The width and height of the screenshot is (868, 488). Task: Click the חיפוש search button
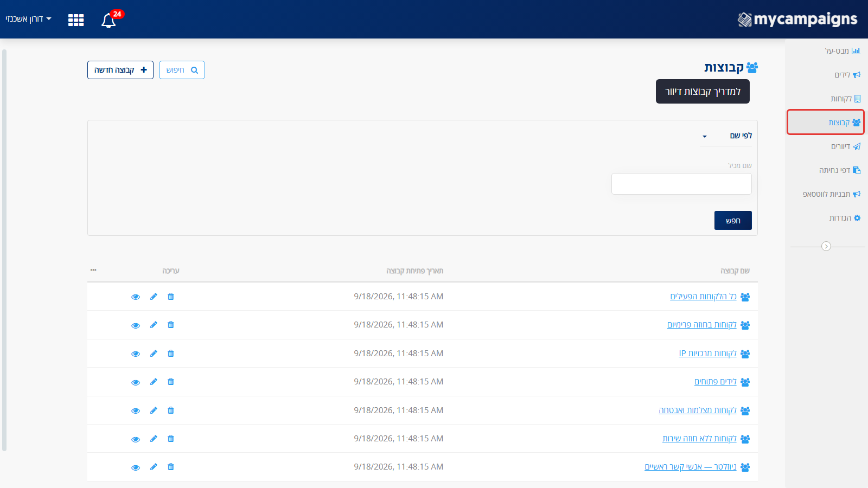pyautogui.click(x=182, y=70)
